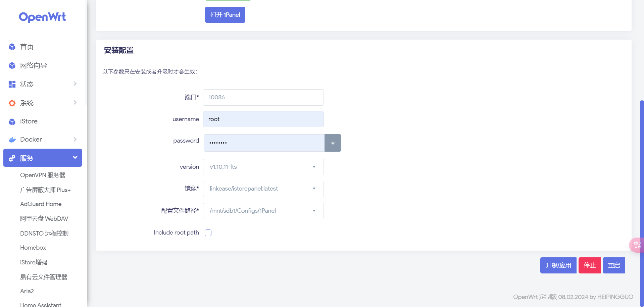Image resolution: width=644 pixels, height=307 pixels.
Task: Focus the 端口 port input field
Action: (x=263, y=97)
